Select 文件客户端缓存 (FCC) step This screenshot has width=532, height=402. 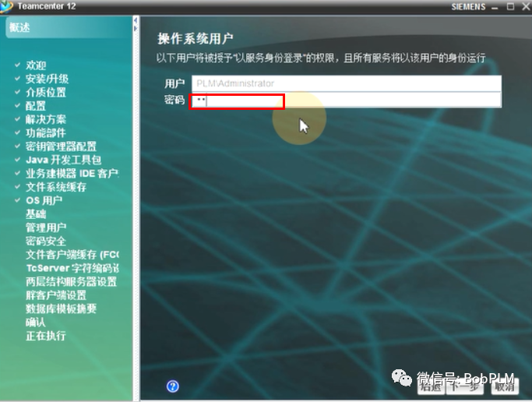click(72, 255)
